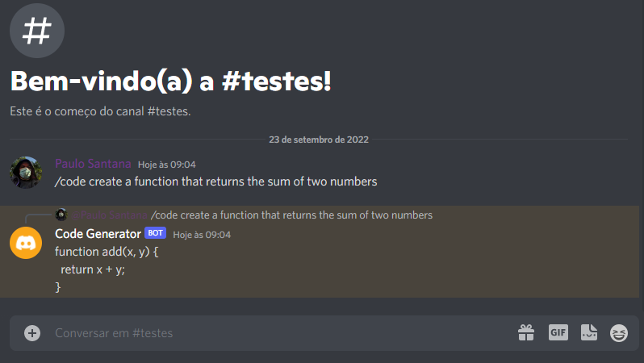Click the timestamp beside the BOT tag
The image size is (644, 363).
pyautogui.click(x=202, y=235)
